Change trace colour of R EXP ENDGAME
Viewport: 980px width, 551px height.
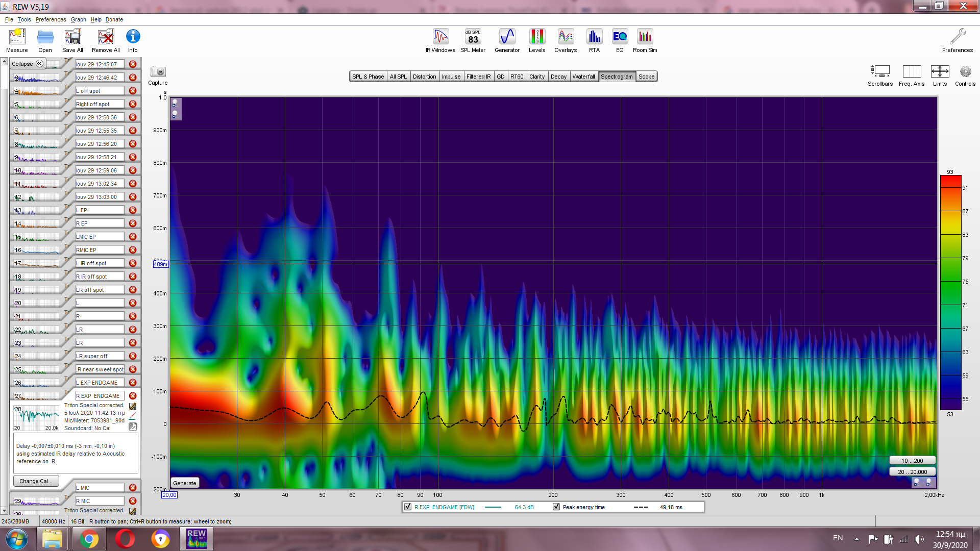click(133, 416)
